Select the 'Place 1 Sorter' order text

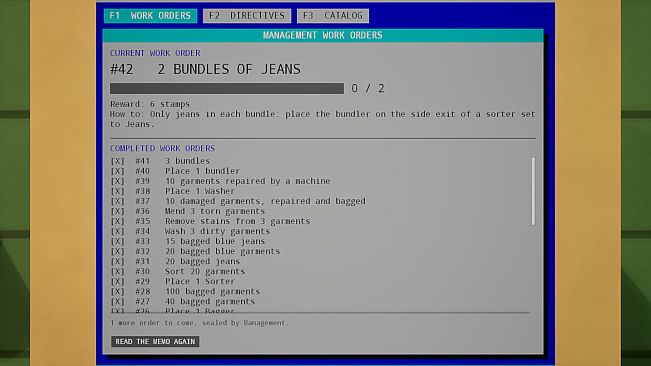coord(200,281)
